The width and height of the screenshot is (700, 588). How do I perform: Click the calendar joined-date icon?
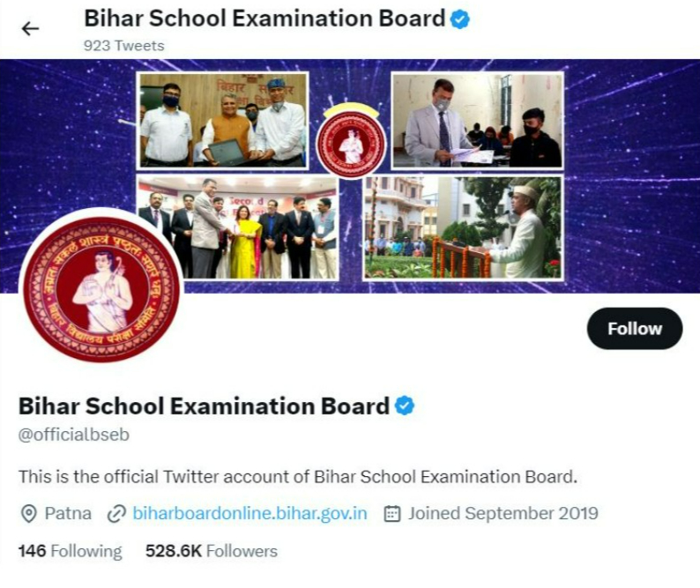(392, 514)
